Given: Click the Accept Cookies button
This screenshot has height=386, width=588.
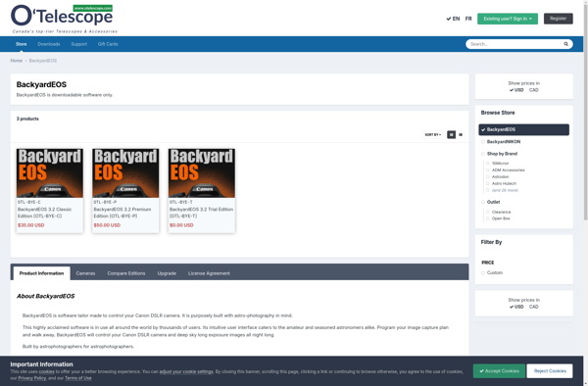Looking at the screenshot, I should (x=499, y=371).
